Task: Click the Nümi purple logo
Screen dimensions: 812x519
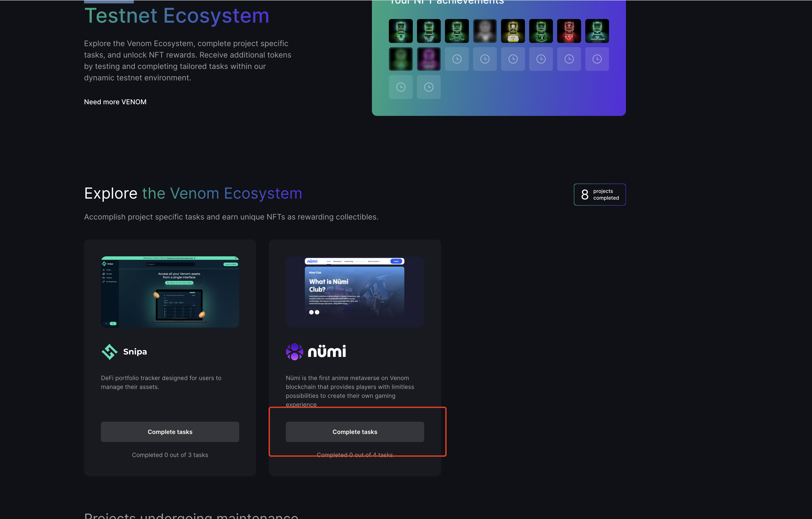Action: (x=294, y=351)
